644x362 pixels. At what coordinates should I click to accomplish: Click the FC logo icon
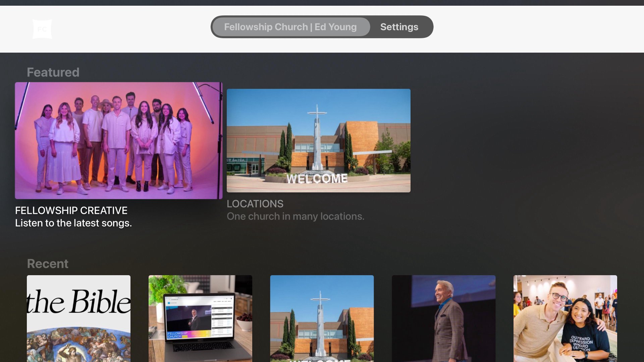(x=42, y=29)
